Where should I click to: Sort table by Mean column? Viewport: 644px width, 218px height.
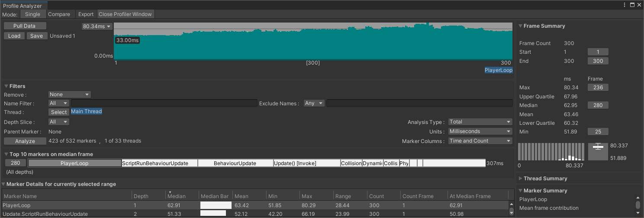249,196
